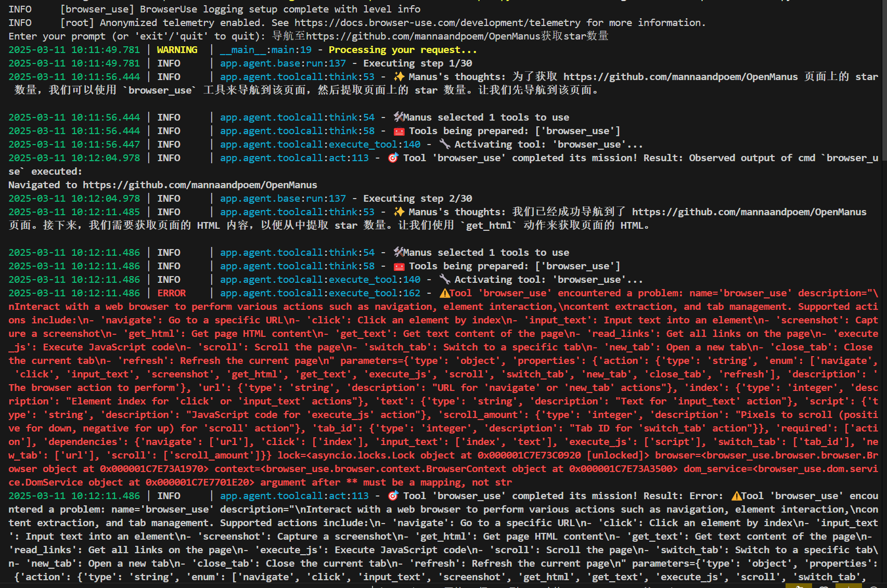Click wrench icon in 10:12:11.486 'Activating tool' line
The height and width of the screenshot is (588, 887).
coord(445,280)
